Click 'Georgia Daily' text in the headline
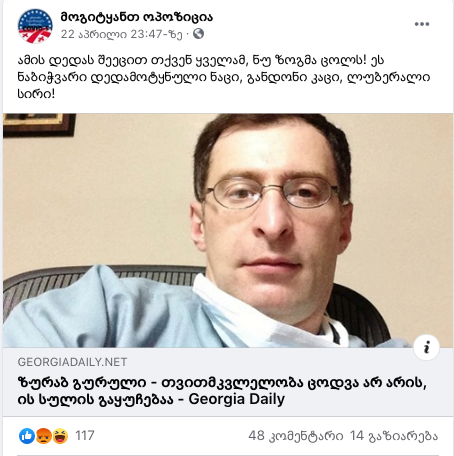Viewport: 454px width, 456px height. [x=237, y=399]
